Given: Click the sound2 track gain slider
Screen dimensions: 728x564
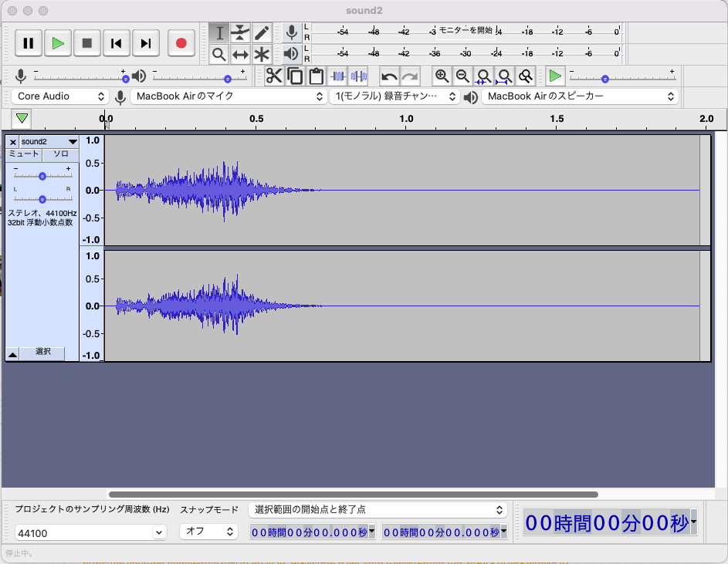Looking at the screenshot, I should pos(42,176).
